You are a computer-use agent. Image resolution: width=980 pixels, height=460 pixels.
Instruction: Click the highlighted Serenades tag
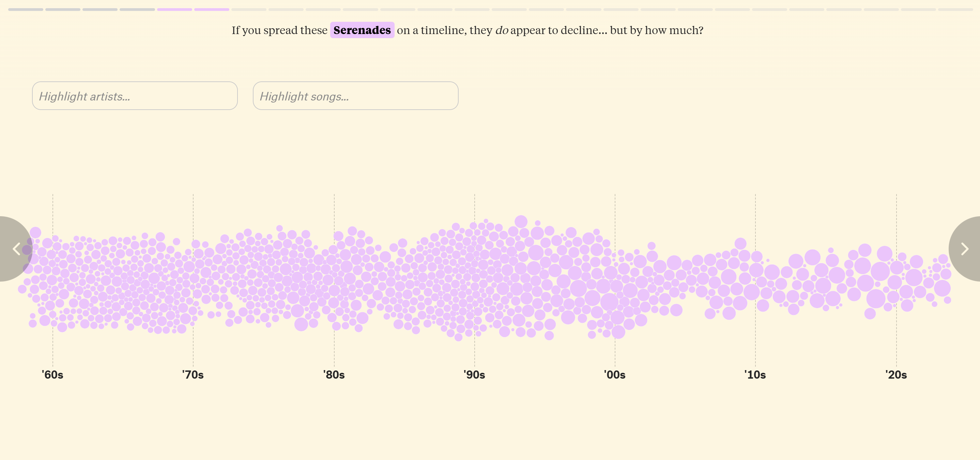point(362,30)
